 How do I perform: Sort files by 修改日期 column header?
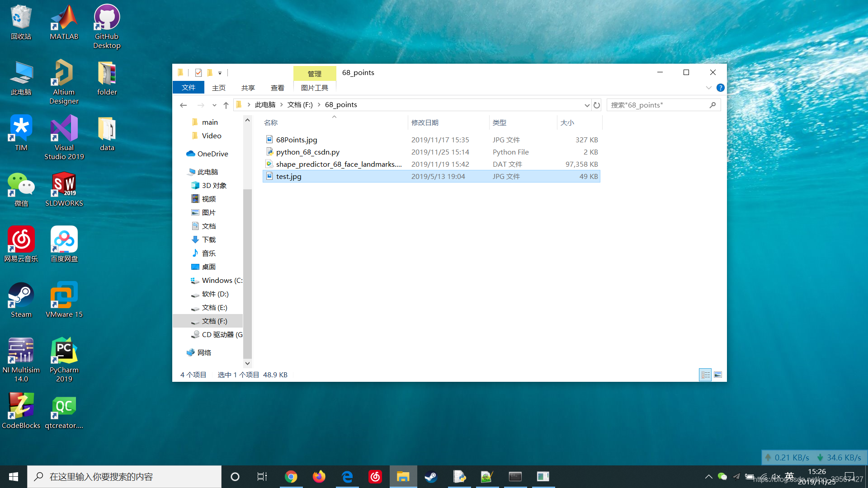425,122
